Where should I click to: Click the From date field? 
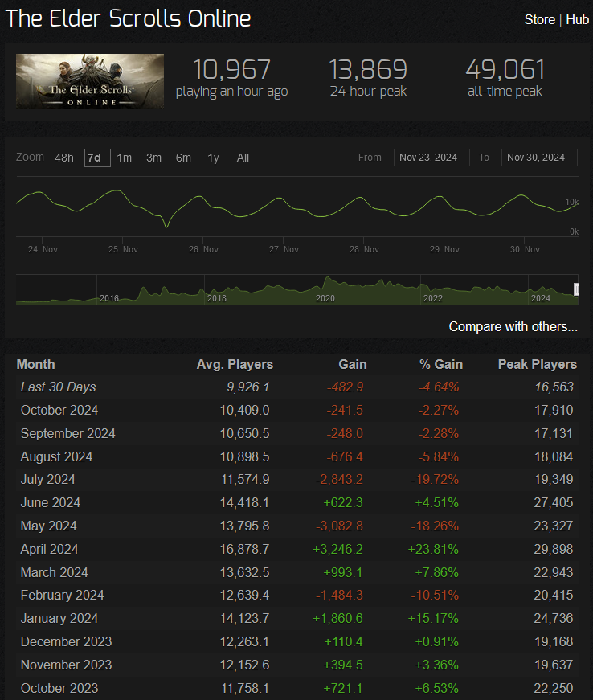click(431, 158)
